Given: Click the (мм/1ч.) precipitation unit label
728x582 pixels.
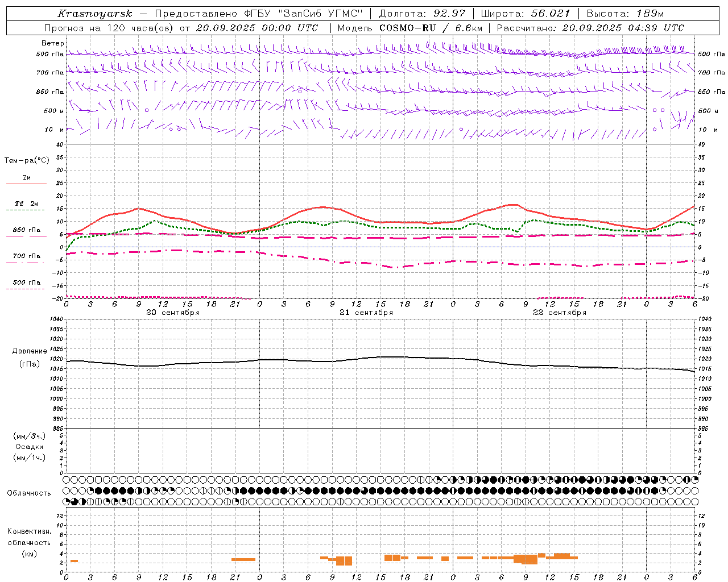Looking at the screenshot, I should tap(30, 458).
